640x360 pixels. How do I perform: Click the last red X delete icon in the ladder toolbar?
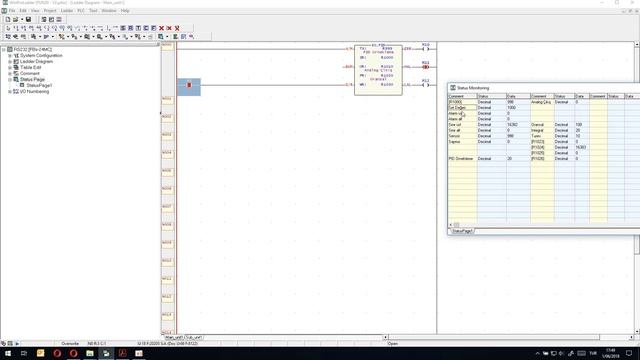tap(177, 28)
